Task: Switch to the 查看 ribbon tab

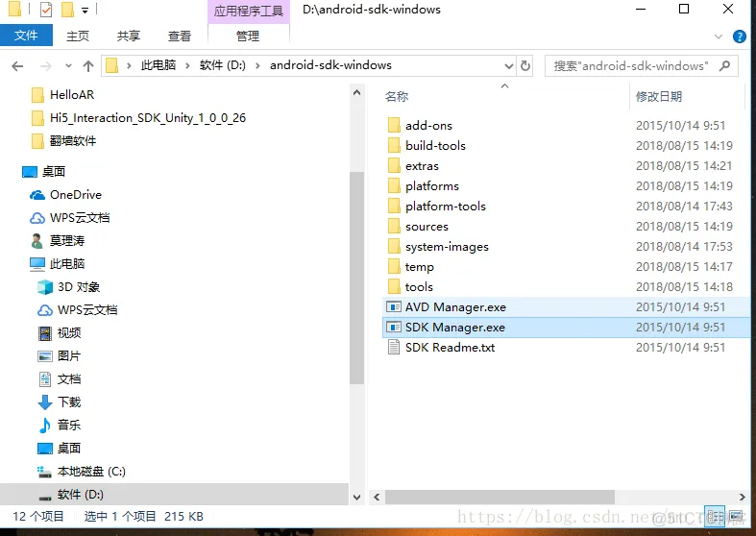Action: pos(180,36)
